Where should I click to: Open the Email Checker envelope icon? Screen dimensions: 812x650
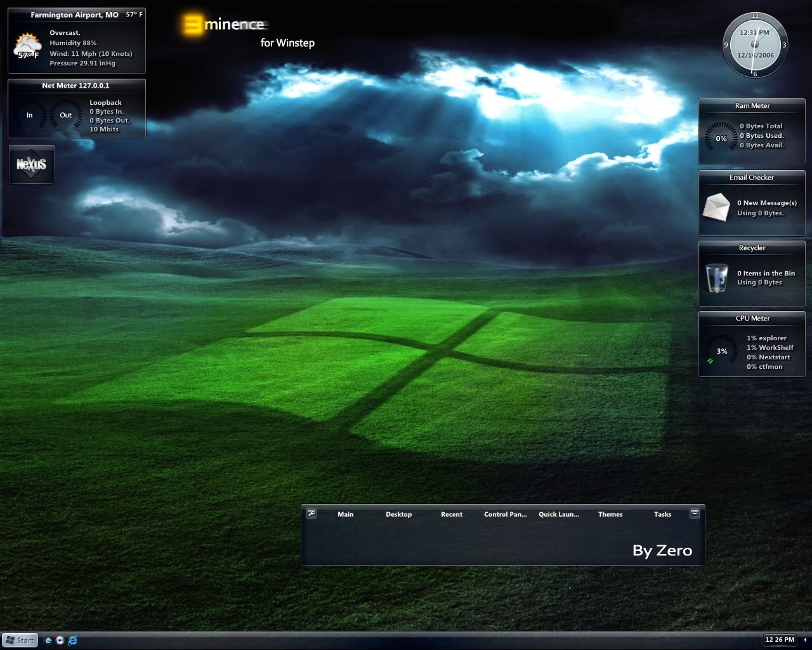click(x=717, y=208)
